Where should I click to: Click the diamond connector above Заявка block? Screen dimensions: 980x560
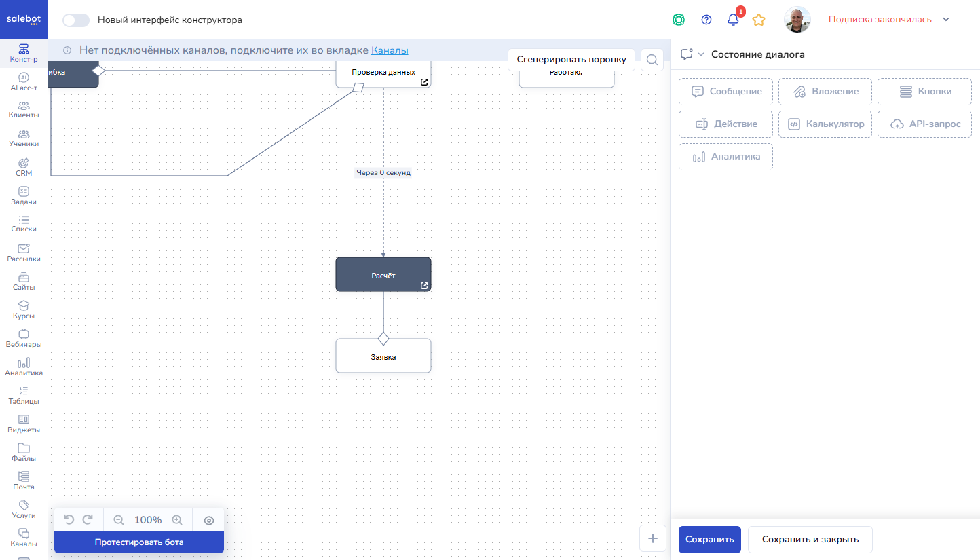383,338
